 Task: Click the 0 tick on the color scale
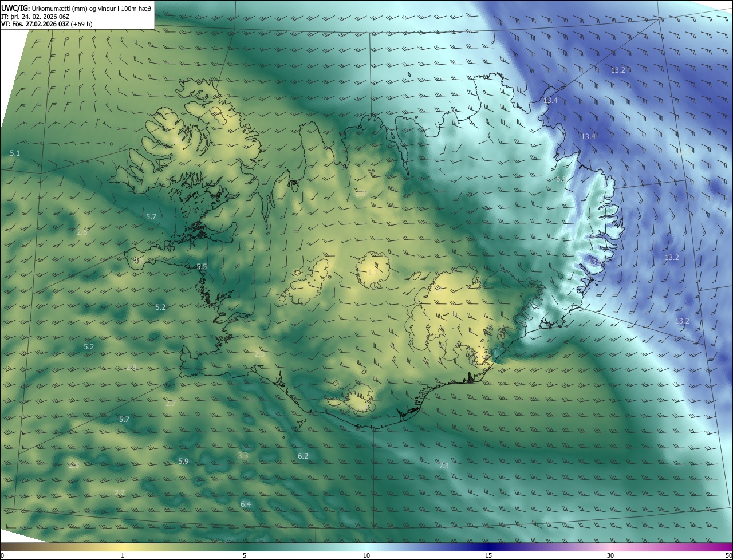[2, 555]
